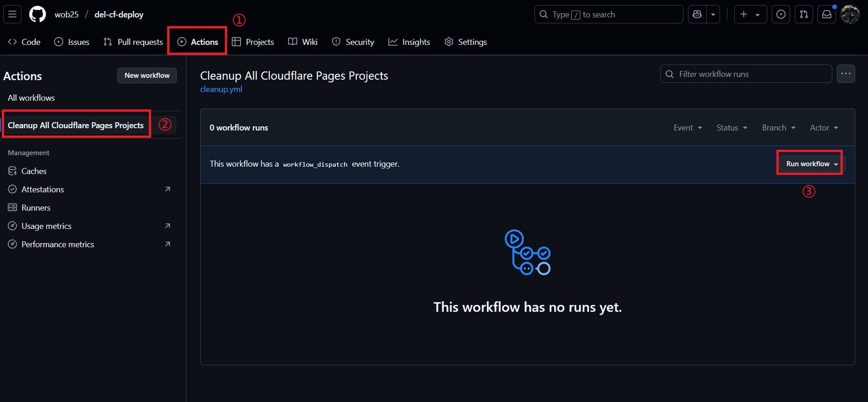
Task: Open the create new plus menu
Action: pyautogui.click(x=750, y=14)
